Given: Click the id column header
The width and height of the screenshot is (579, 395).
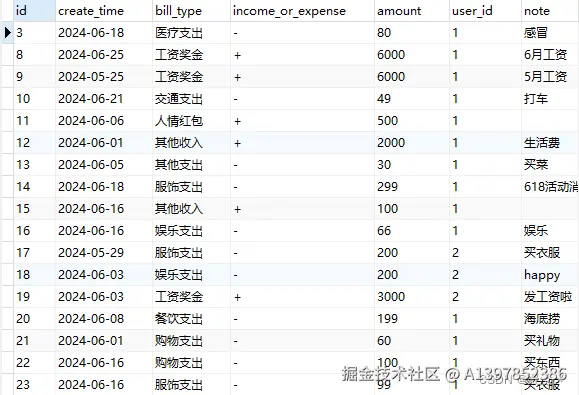Looking at the screenshot, I should (x=34, y=11).
